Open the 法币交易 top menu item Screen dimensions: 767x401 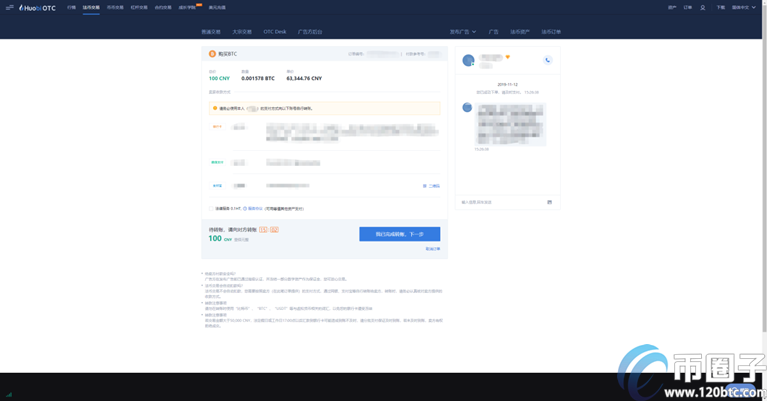pos(91,7)
